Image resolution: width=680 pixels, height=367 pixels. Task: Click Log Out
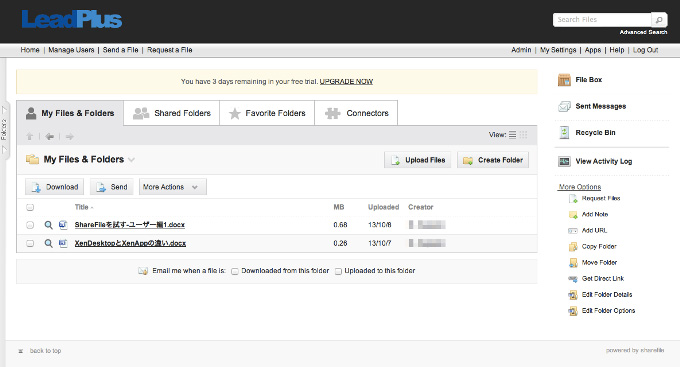(645, 50)
